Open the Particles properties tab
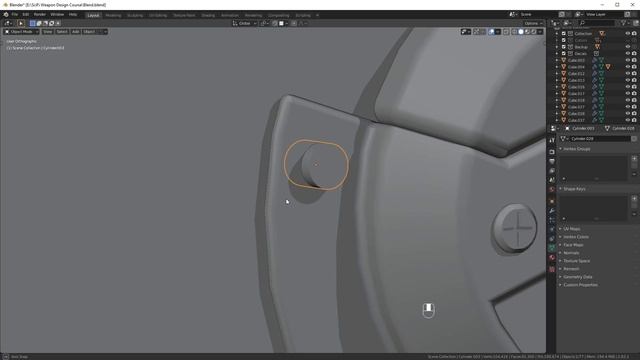 [552, 220]
